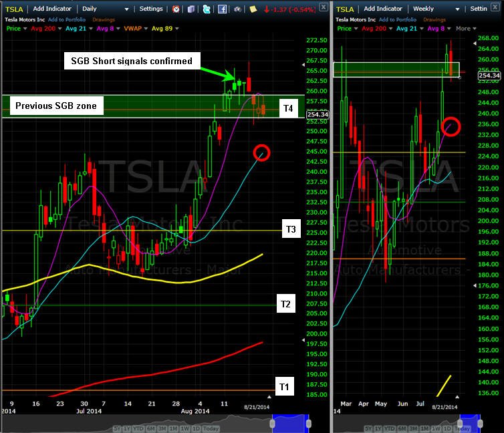Open the yellow sticky note icon

253,9
